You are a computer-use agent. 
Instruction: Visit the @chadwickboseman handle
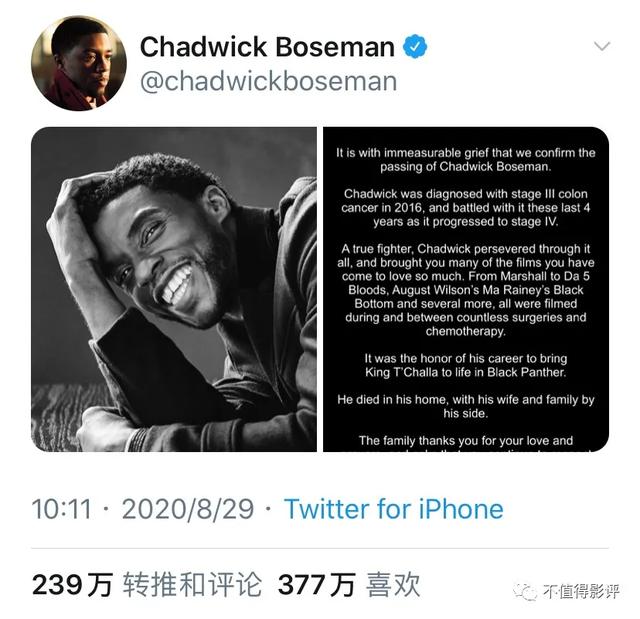coord(268,81)
